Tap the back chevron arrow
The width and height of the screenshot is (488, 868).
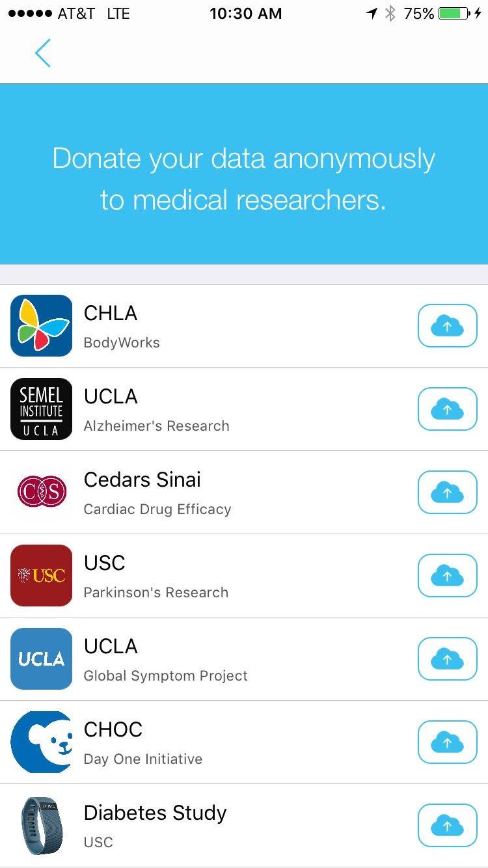(42, 53)
